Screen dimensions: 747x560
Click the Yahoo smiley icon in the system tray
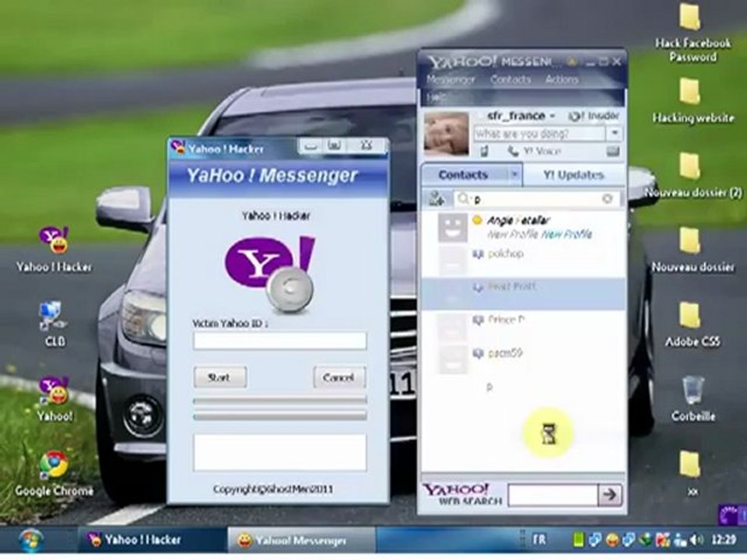(x=613, y=540)
